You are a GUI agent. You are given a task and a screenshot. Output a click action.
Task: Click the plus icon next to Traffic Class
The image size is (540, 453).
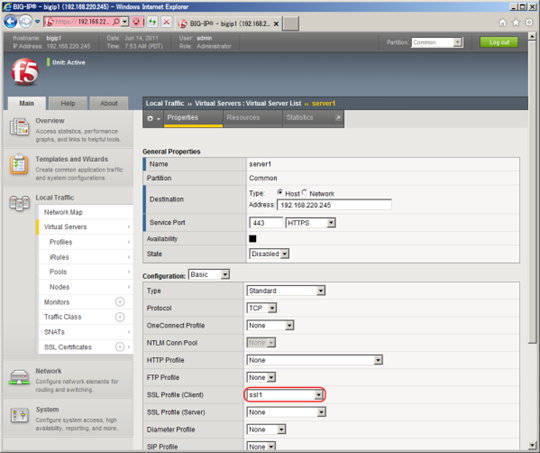tap(120, 317)
